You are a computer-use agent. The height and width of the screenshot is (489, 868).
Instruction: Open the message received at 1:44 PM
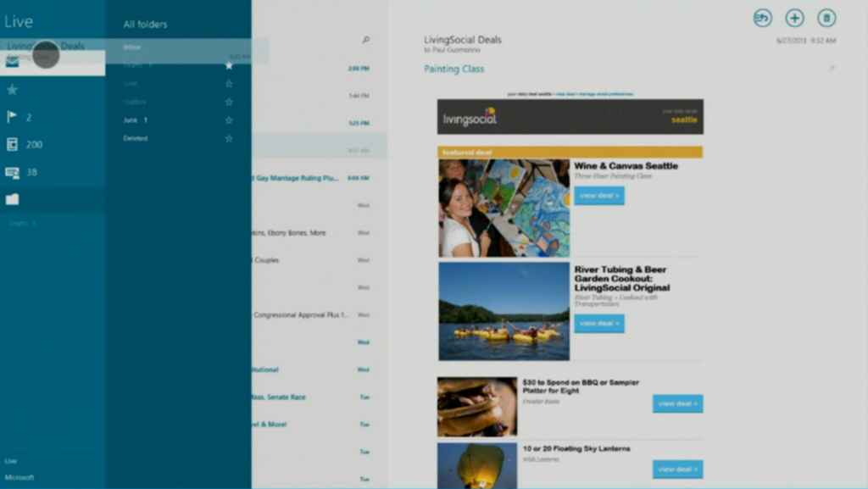[x=320, y=96]
